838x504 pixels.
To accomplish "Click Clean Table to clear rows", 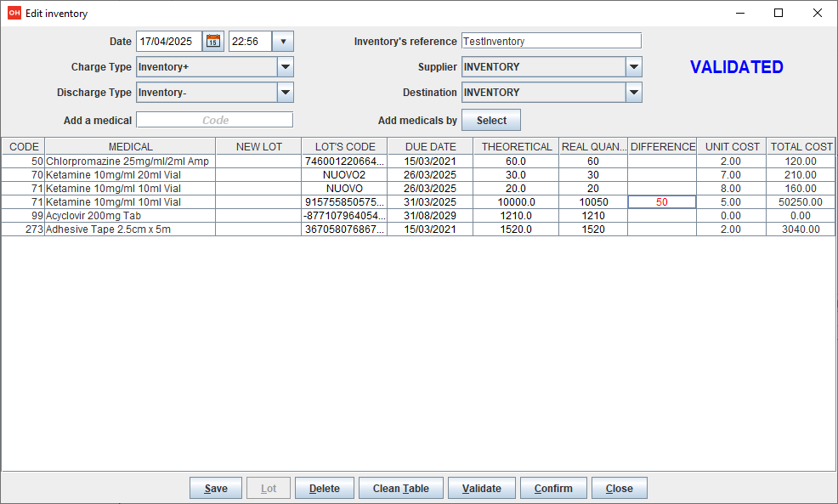I will pyautogui.click(x=400, y=487).
